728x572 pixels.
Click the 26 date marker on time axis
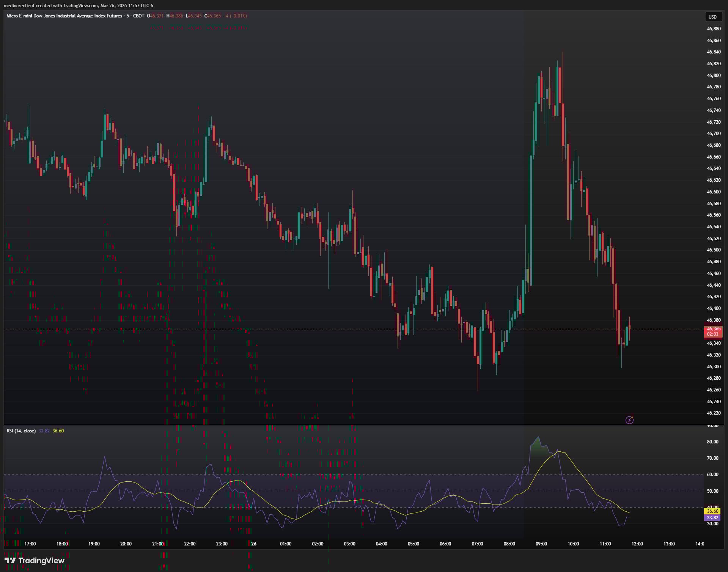coord(254,544)
